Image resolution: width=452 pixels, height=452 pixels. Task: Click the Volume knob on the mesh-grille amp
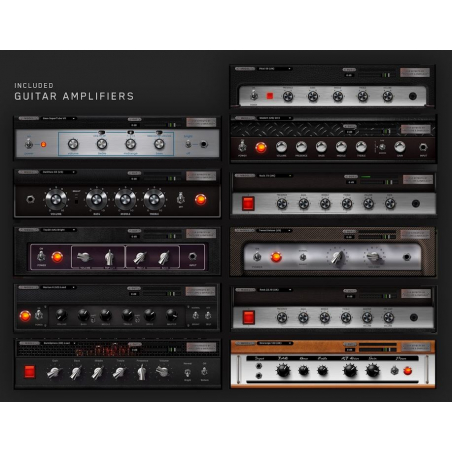pos(163,371)
